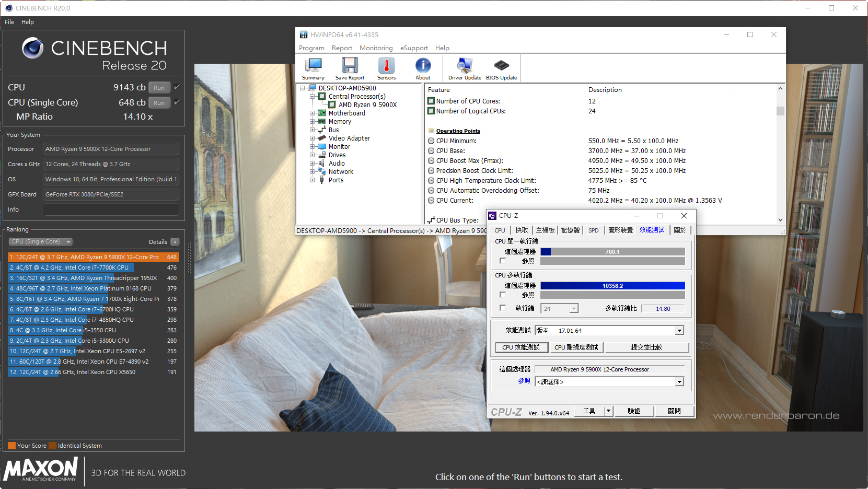Run the CPU multi-core test

coord(159,88)
